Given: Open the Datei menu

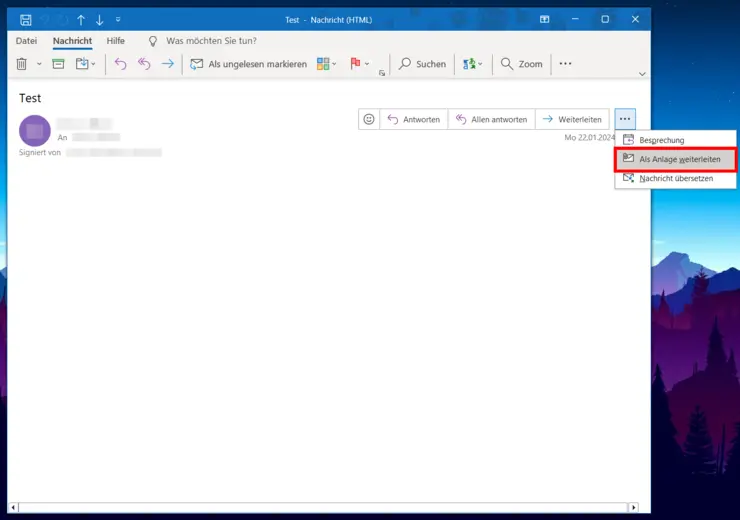Looking at the screenshot, I should [x=26, y=41].
